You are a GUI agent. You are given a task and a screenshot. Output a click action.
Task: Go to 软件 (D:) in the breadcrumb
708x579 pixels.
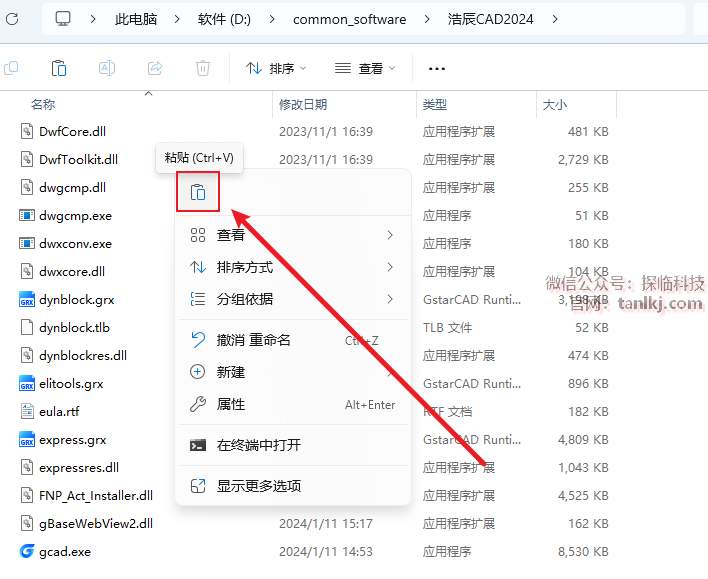(224, 19)
